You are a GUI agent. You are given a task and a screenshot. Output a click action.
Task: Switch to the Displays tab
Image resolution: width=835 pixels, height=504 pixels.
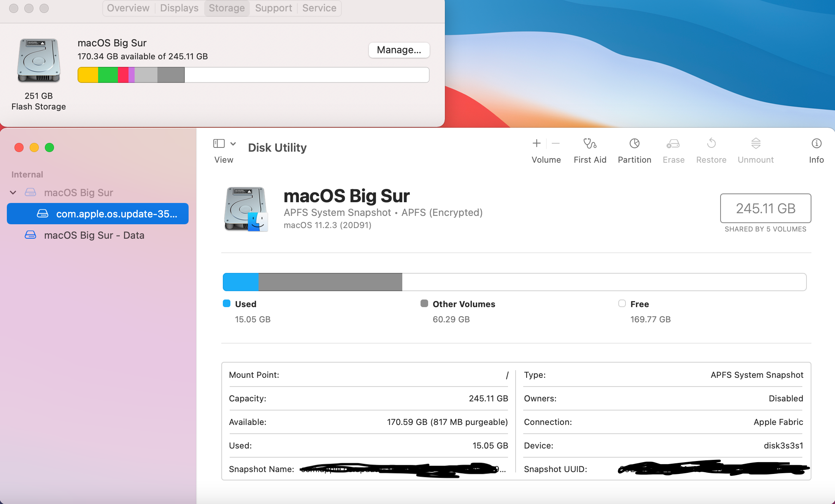[x=179, y=8]
